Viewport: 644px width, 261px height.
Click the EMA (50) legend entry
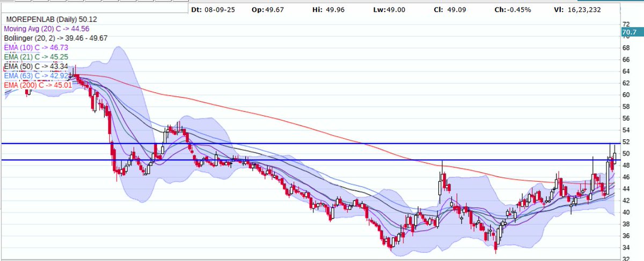coord(36,66)
